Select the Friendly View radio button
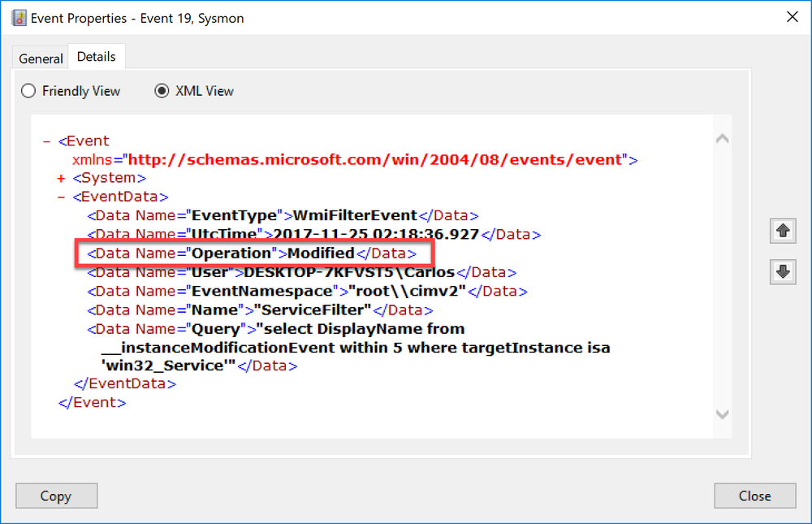 (28, 91)
